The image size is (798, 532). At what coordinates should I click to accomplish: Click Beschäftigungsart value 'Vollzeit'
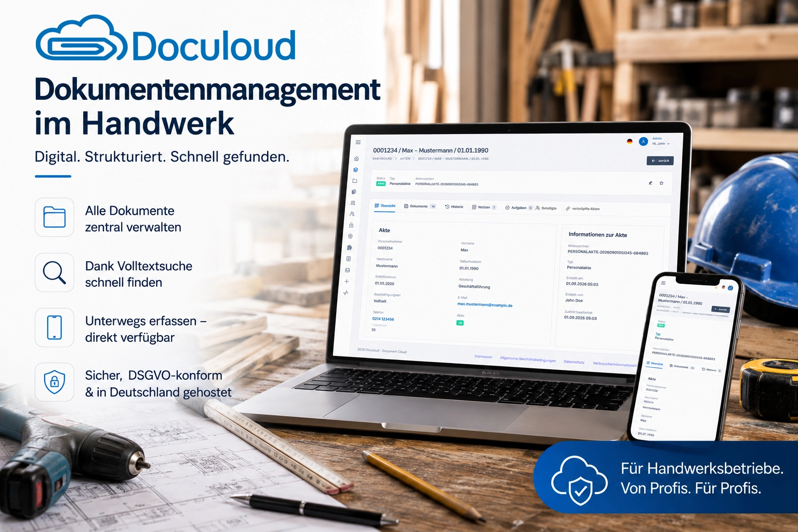(380, 301)
